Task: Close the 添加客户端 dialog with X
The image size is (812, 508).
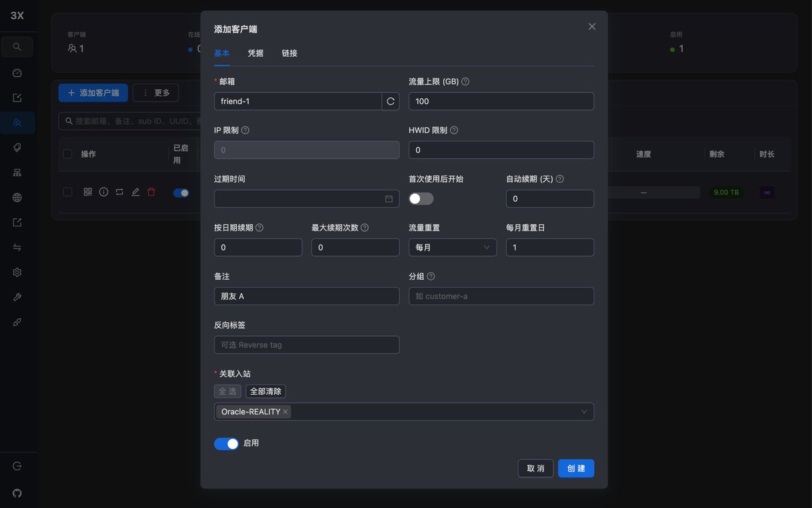Action: [592, 26]
